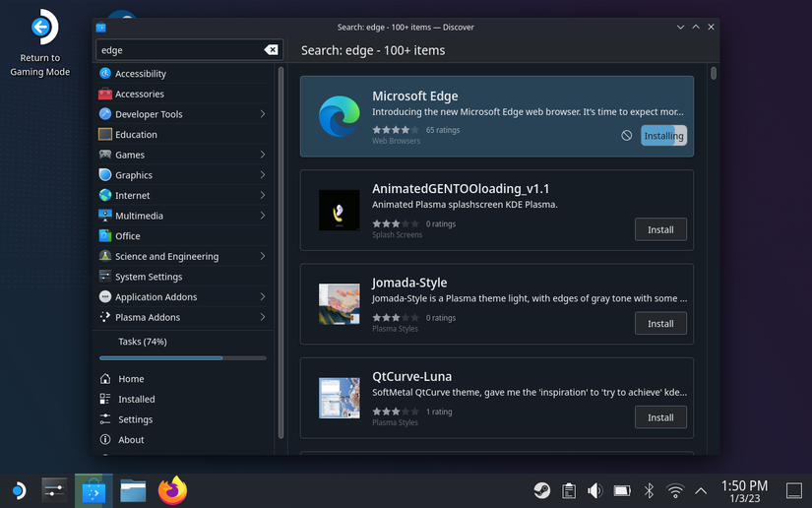Install the Jomada-Style theme
812x508 pixels.
[660, 323]
